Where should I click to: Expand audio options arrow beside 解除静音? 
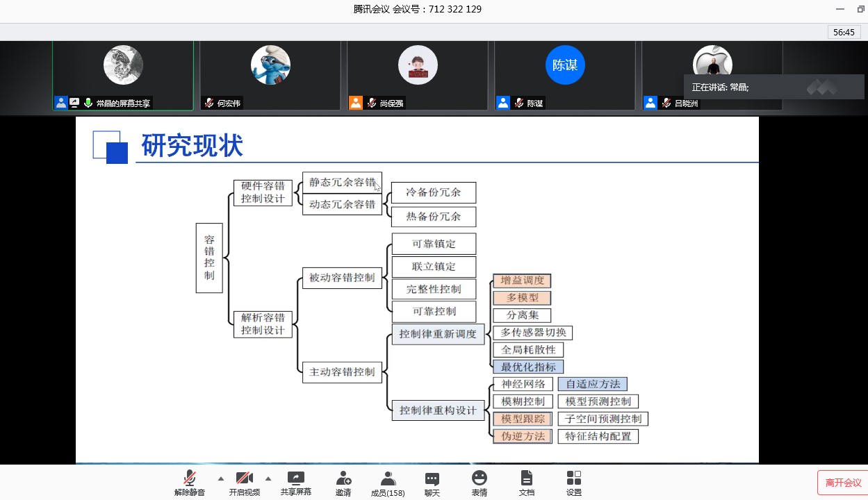[x=221, y=478]
